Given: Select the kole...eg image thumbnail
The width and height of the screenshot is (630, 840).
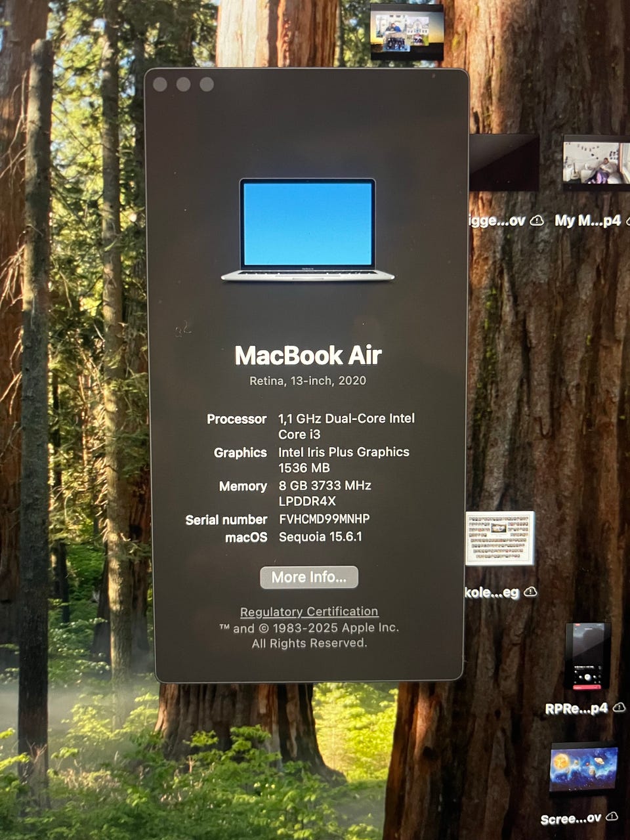Looking at the screenshot, I should [500, 539].
